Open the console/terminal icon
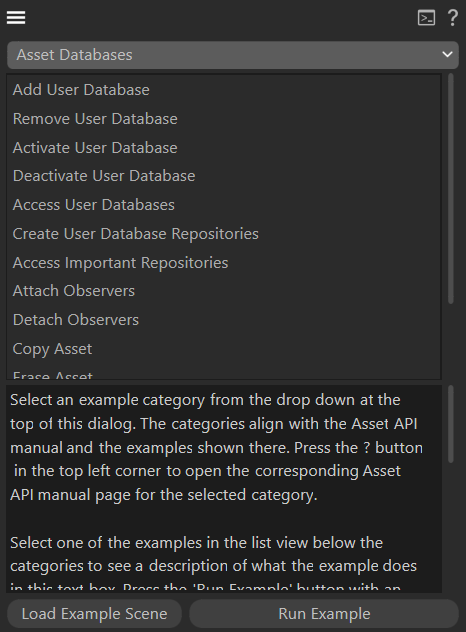Screen dimensions: 466x632 [x=426, y=18]
